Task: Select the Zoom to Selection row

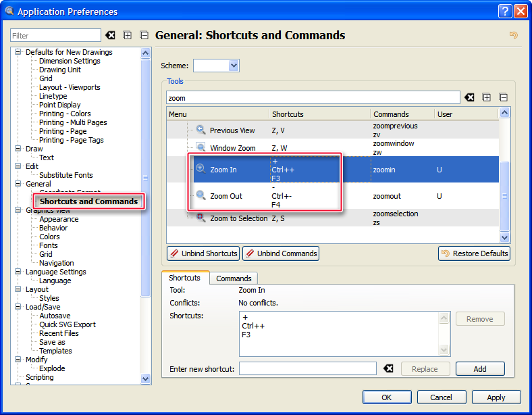Action: point(332,218)
